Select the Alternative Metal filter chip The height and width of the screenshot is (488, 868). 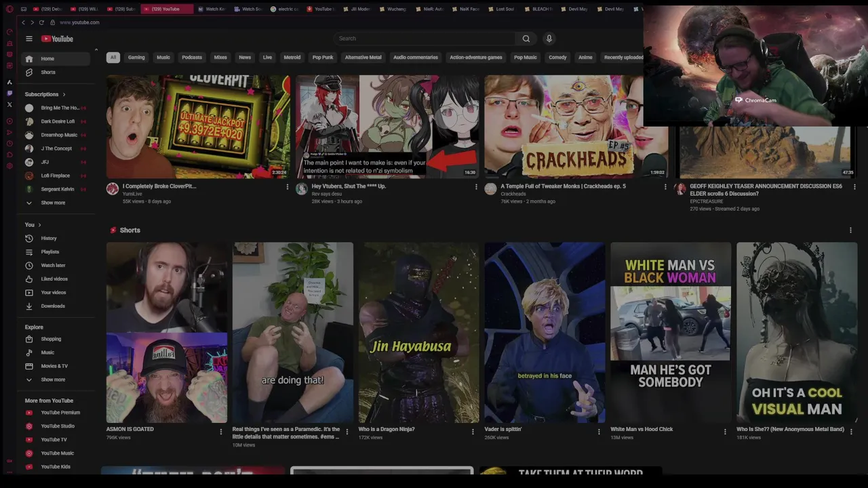tap(363, 58)
